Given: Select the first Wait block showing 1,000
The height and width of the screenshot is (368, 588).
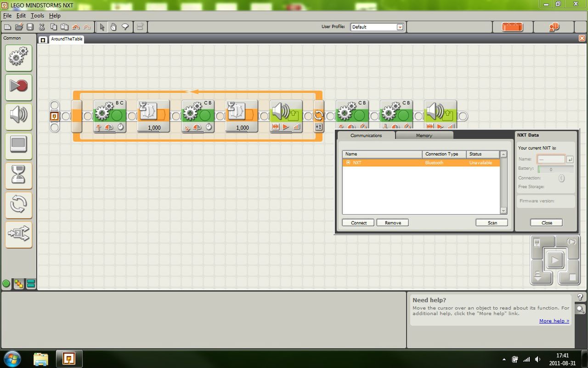Looking at the screenshot, I should [154, 116].
